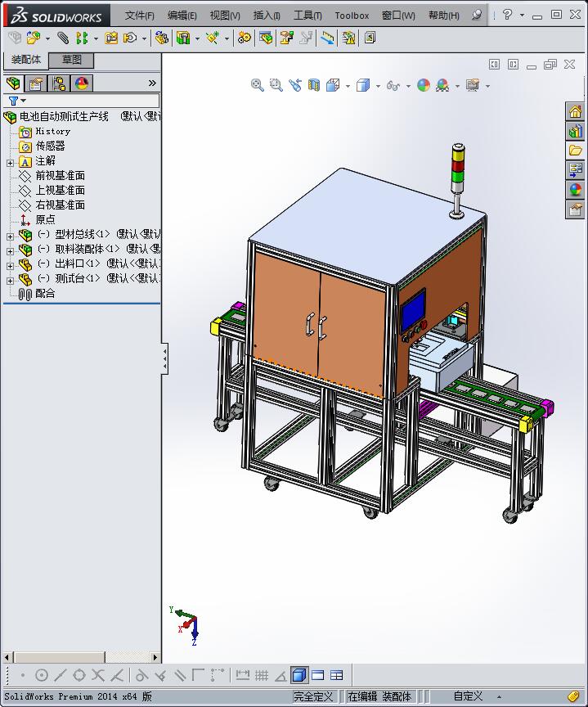Viewport: 588px width, 707px height.
Task: Switch to the ConfigurationManager tab
Action: tap(59, 83)
